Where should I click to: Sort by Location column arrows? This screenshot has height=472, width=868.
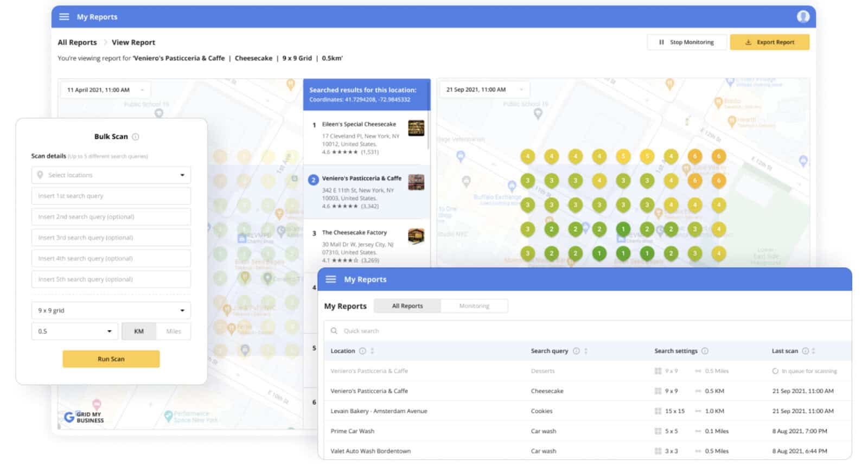(372, 351)
